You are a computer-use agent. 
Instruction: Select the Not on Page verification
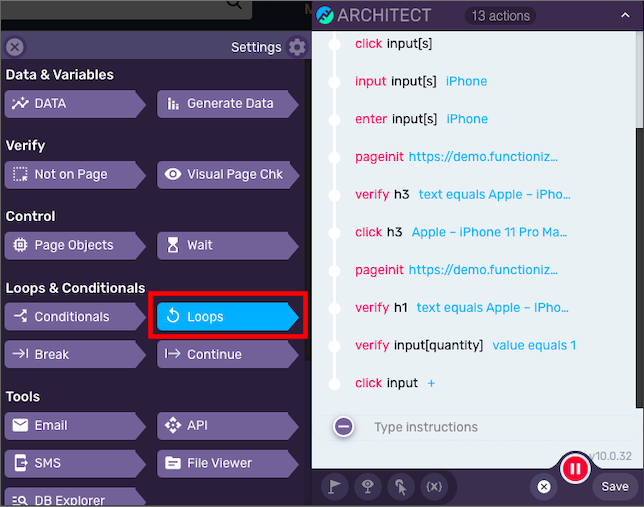[75, 175]
